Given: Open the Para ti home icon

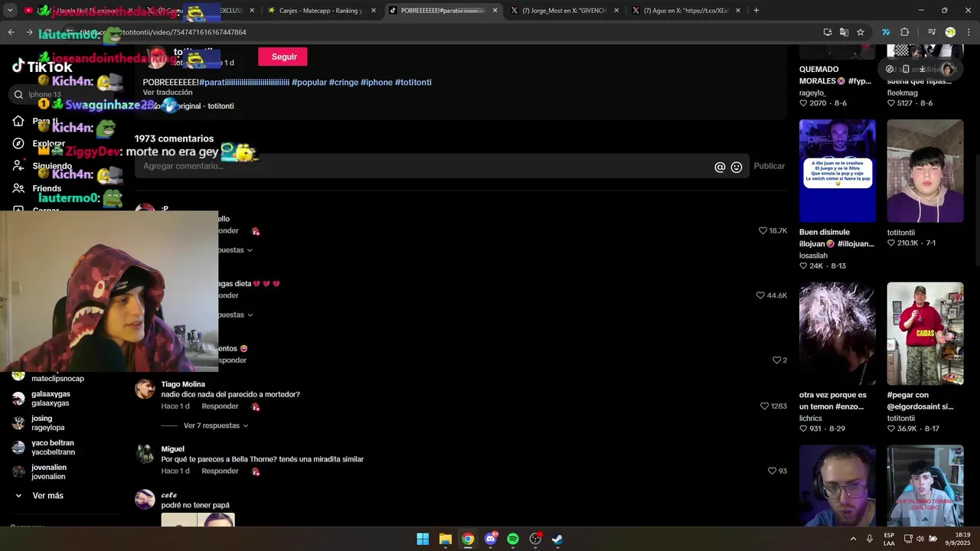Looking at the screenshot, I should pyautogui.click(x=18, y=121).
